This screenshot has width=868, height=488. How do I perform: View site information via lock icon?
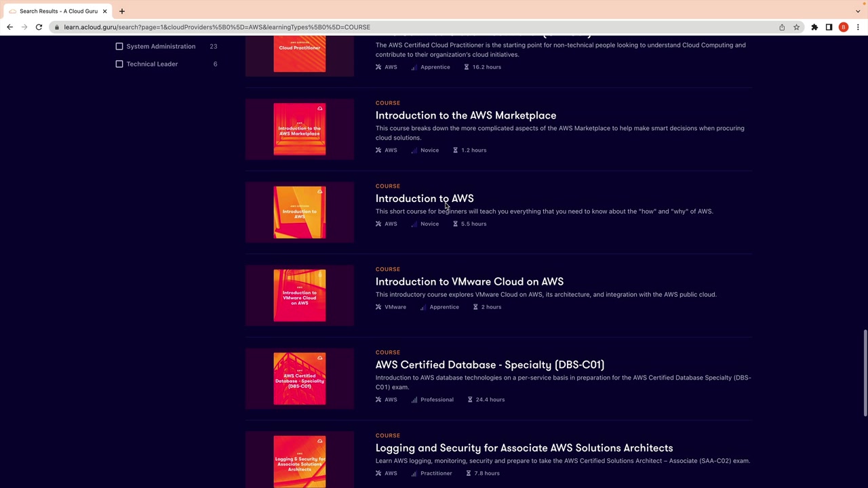click(x=58, y=27)
